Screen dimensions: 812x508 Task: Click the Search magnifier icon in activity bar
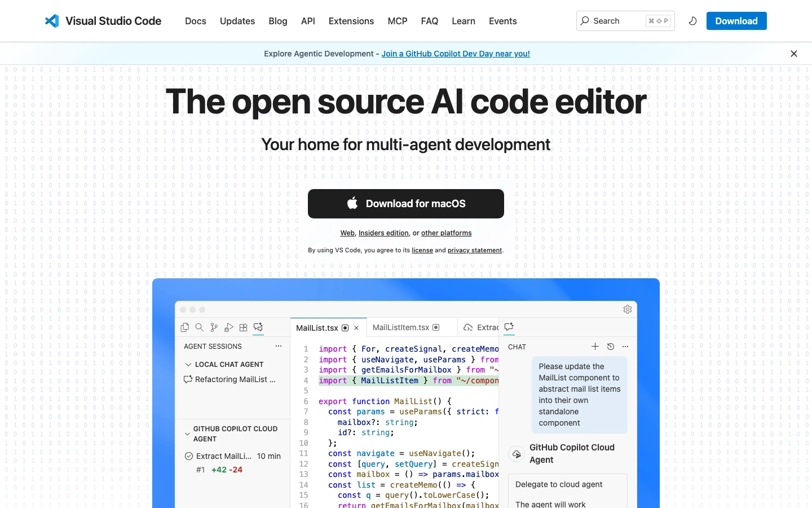click(199, 327)
